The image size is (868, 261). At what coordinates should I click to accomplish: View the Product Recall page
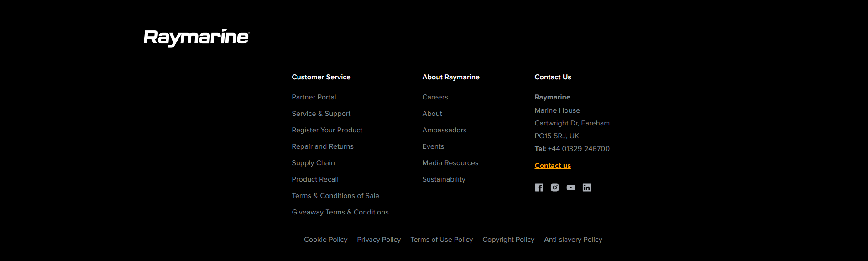pos(315,179)
